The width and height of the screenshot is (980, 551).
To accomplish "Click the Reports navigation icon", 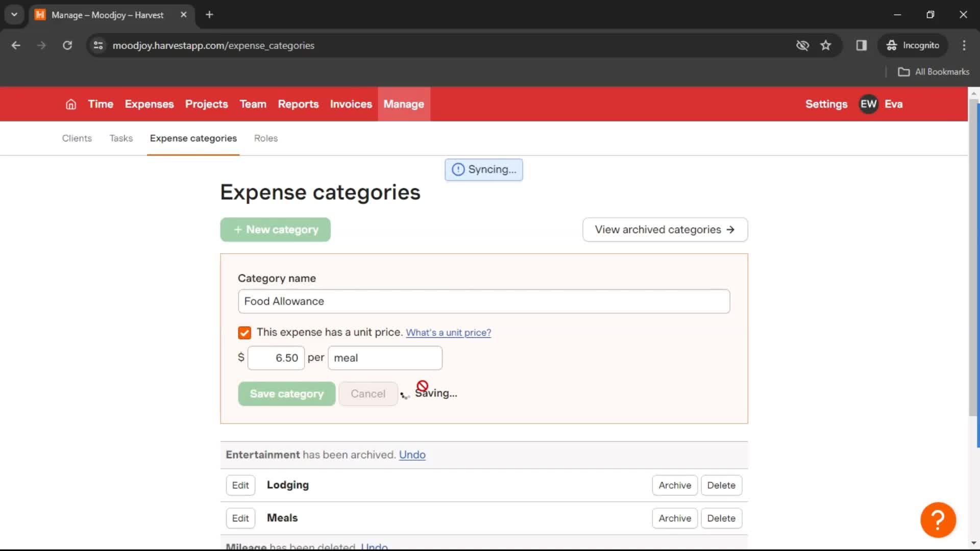I will pos(298,104).
